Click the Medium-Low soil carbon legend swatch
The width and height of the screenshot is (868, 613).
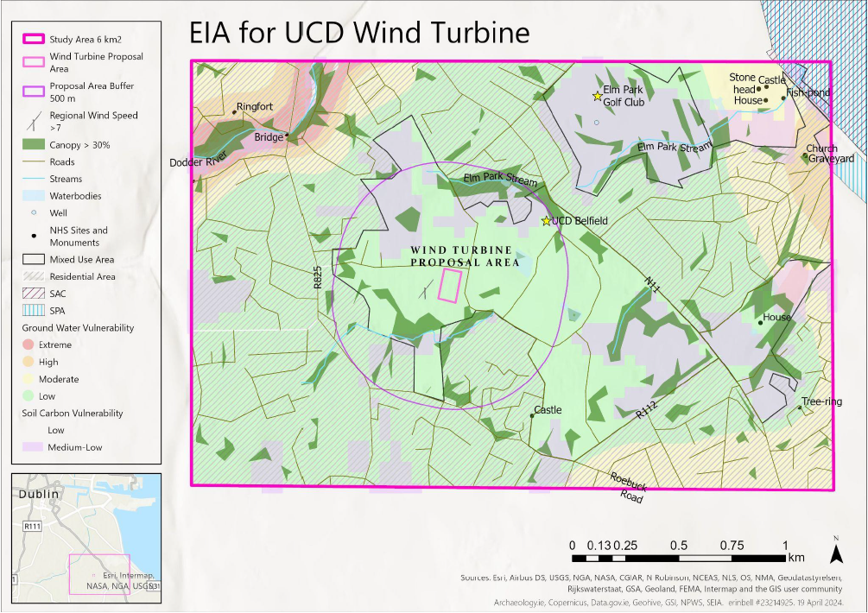(x=33, y=447)
